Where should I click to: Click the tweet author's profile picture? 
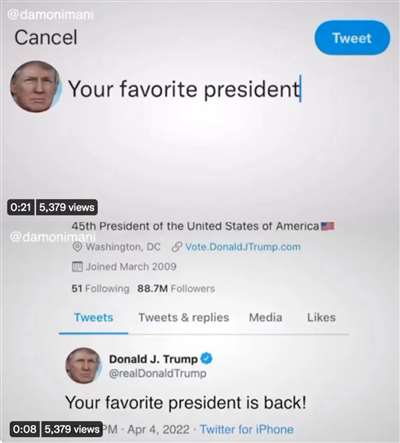[84, 365]
